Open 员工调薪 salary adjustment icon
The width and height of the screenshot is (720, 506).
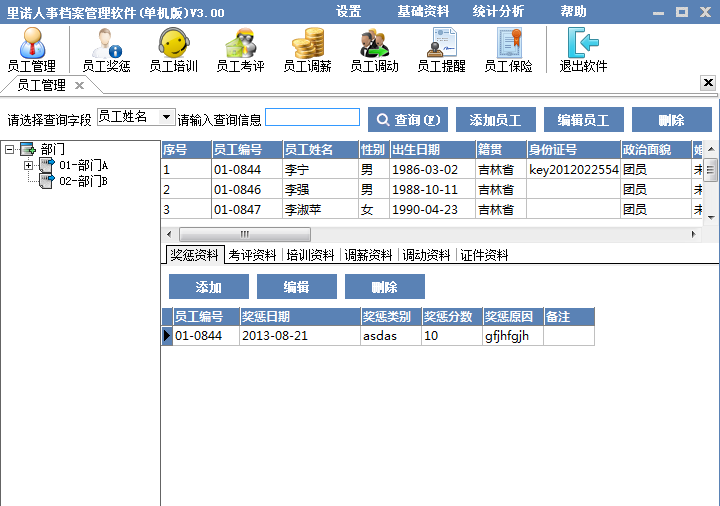307,49
